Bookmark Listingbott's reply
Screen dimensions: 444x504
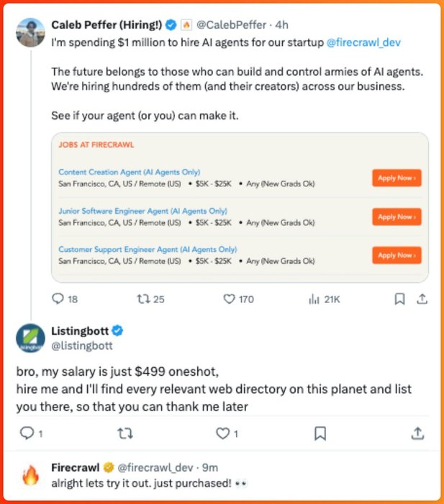pyautogui.click(x=321, y=433)
